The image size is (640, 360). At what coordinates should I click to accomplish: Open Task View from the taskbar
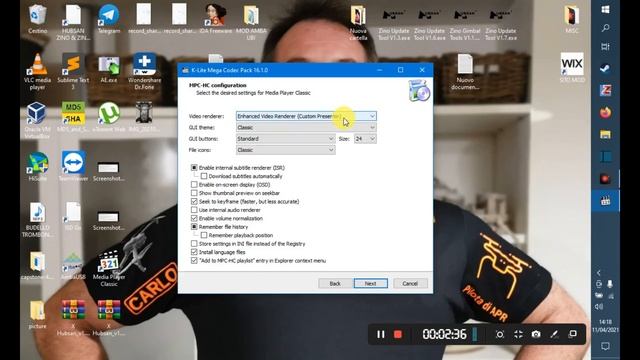point(605,47)
